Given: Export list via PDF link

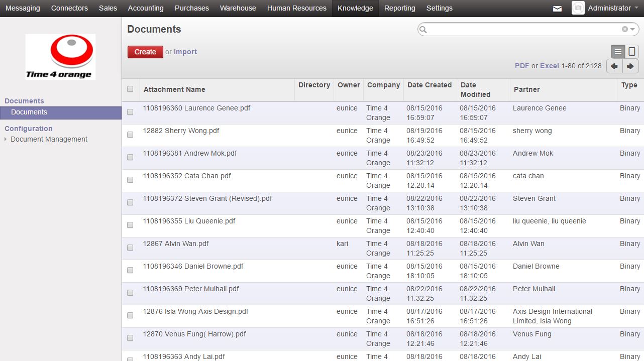Looking at the screenshot, I should [522, 66].
